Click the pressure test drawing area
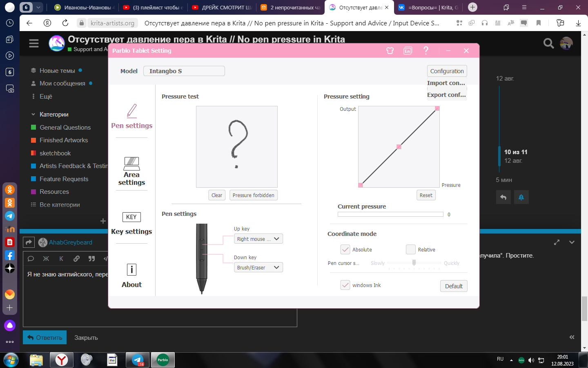Viewport: 588px width, 368px height. pos(237,147)
